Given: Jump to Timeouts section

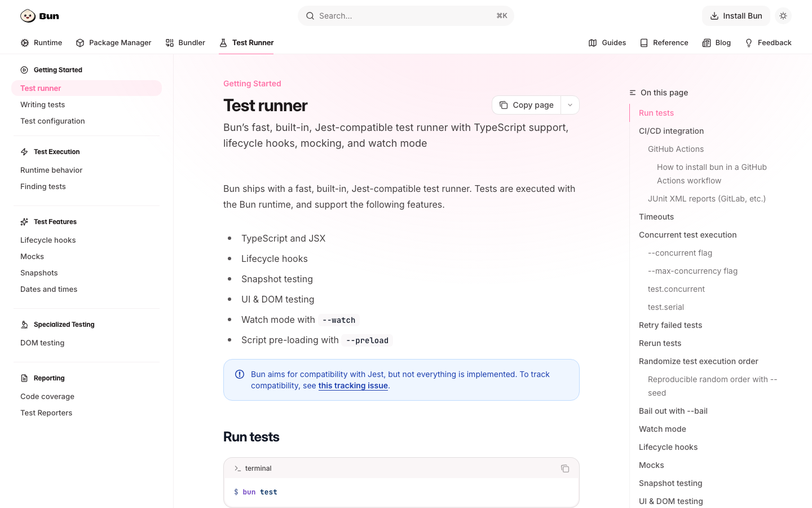Looking at the screenshot, I should [656, 217].
